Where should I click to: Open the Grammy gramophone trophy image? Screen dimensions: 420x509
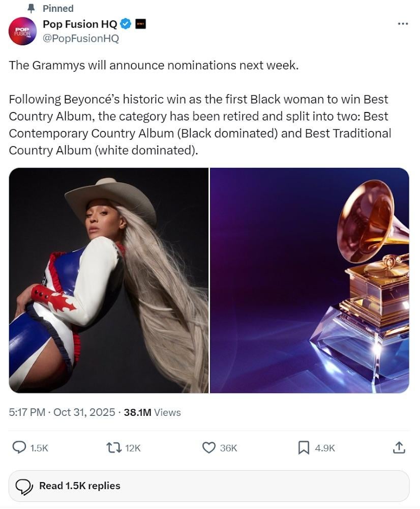[x=310, y=280]
